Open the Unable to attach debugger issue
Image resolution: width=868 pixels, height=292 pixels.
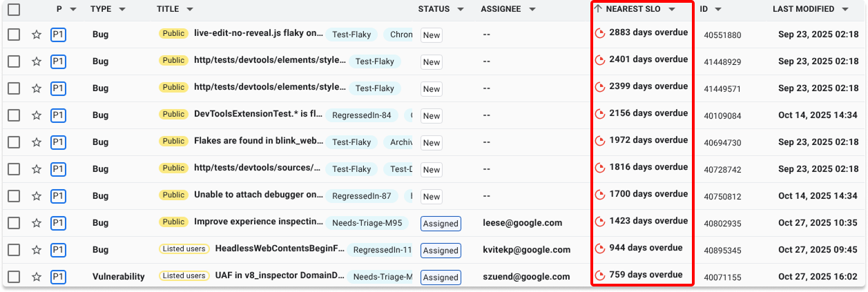click(258, 195)
